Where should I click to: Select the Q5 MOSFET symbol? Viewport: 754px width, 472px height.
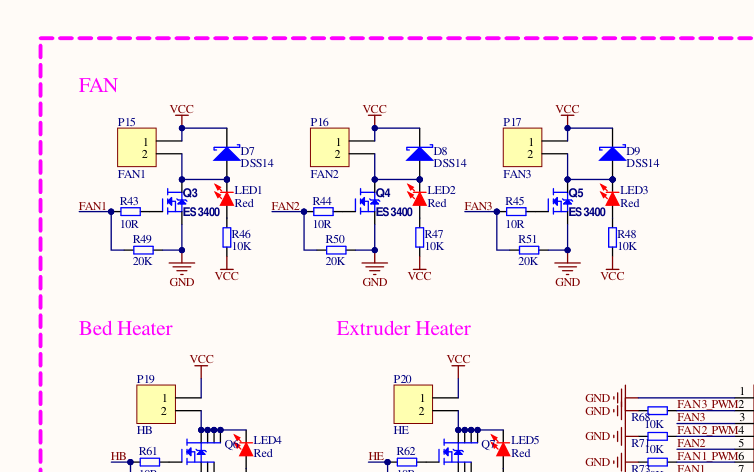coord(562,202)
